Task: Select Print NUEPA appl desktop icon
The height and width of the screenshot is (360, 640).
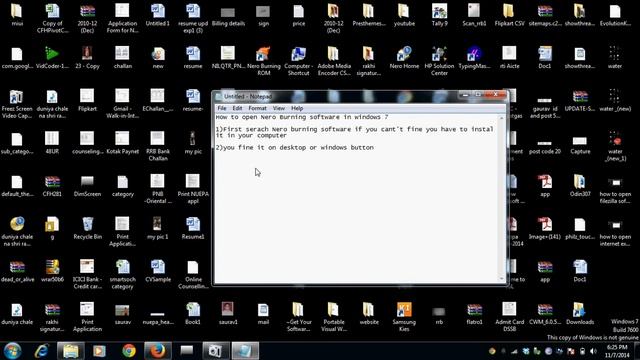Action: coord(193,189)
